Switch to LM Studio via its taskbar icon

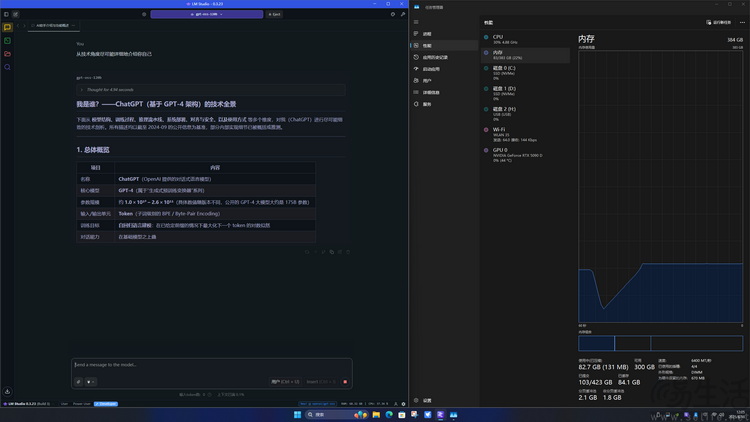[x=441, y=414]
